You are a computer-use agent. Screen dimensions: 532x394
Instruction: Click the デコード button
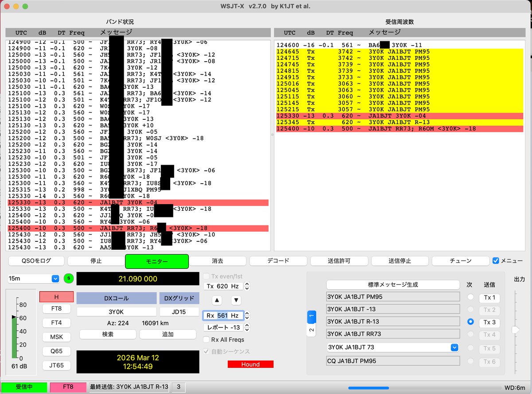278,261
